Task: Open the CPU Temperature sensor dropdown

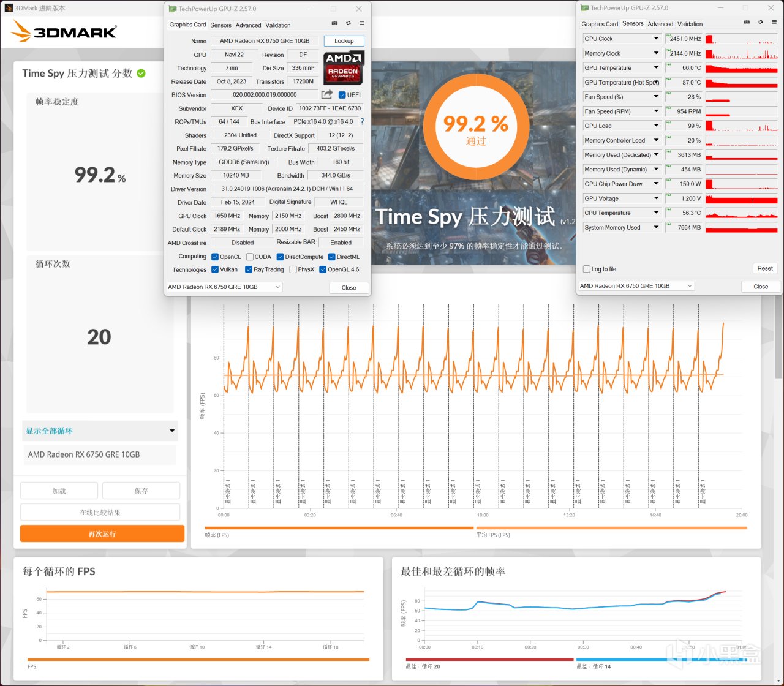Action: click(656, 213)
